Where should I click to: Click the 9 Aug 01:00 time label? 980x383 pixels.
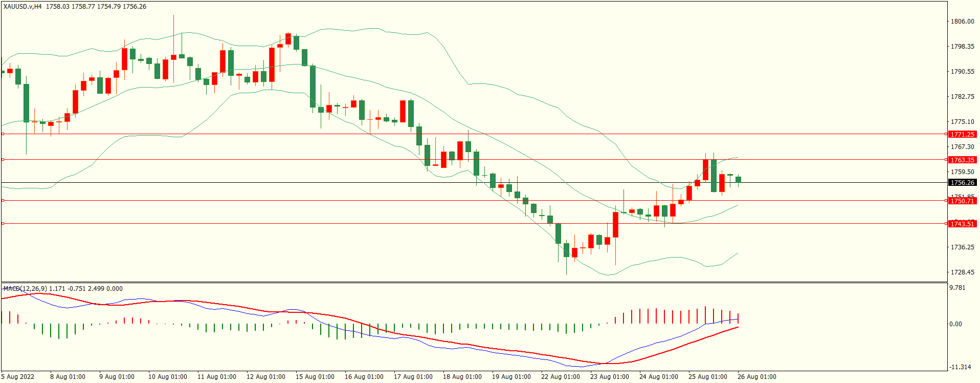[x=117, y=377]
